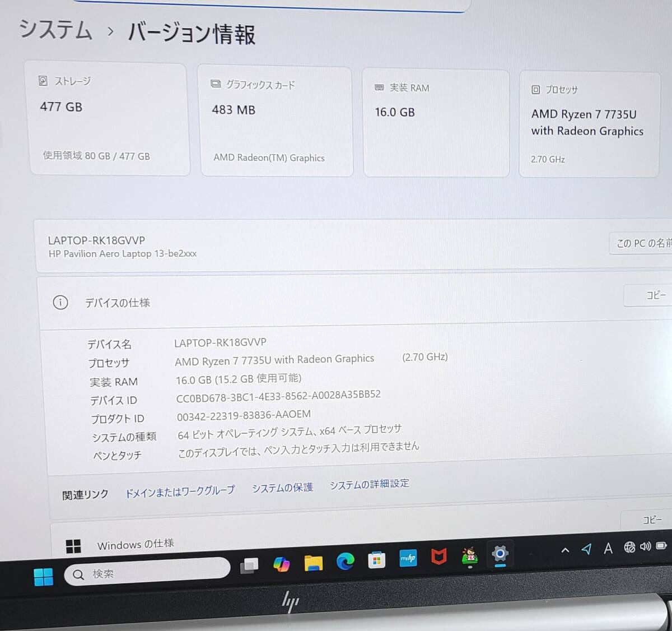Image resolution: width=672 pixels, height=631 pixels.
Task: Click the location arrow tray icon
Action: [586, 549]
